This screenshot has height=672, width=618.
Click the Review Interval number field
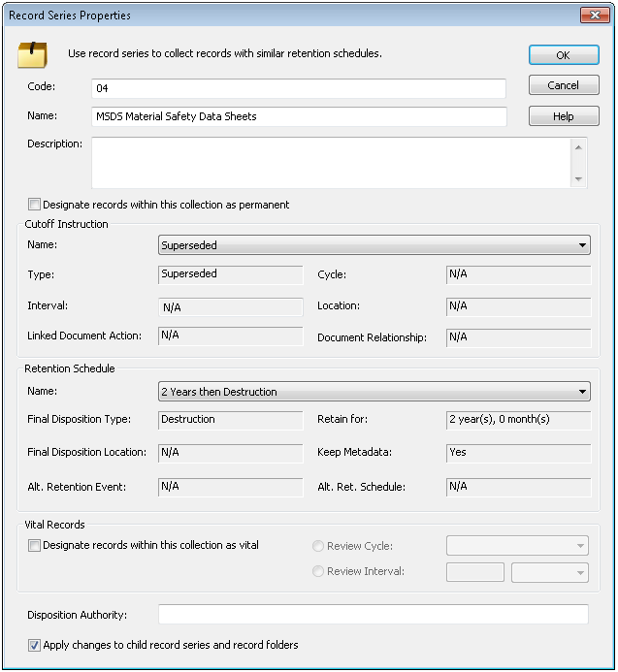pyautogui.click(x=475, y=572)
